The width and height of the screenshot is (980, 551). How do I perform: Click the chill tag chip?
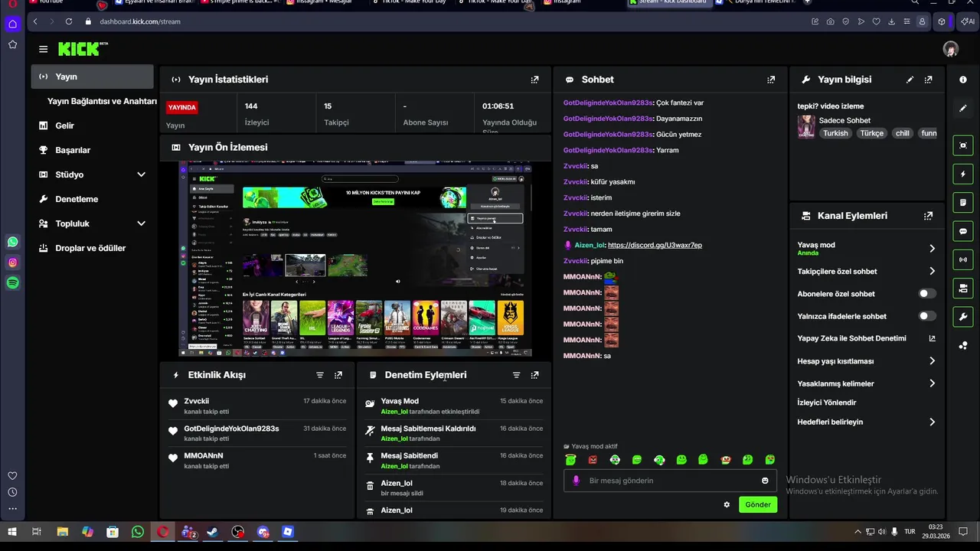point(903,133)
